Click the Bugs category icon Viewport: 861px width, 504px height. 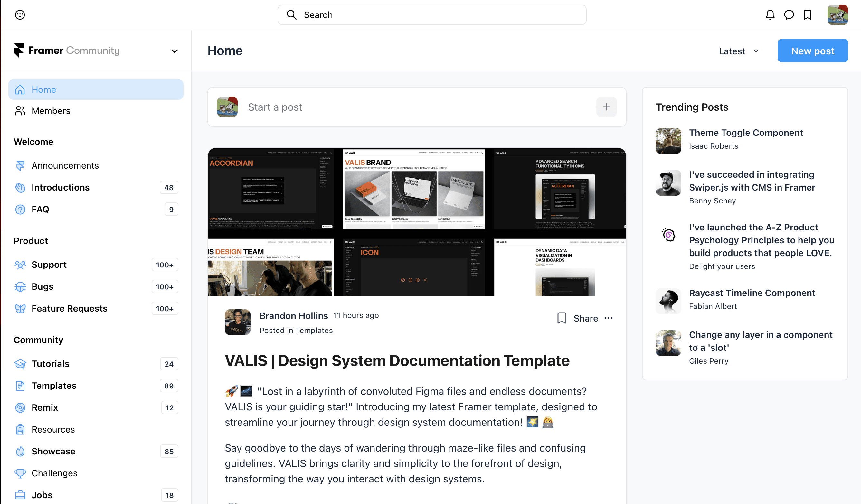click(x=20, y=286)
